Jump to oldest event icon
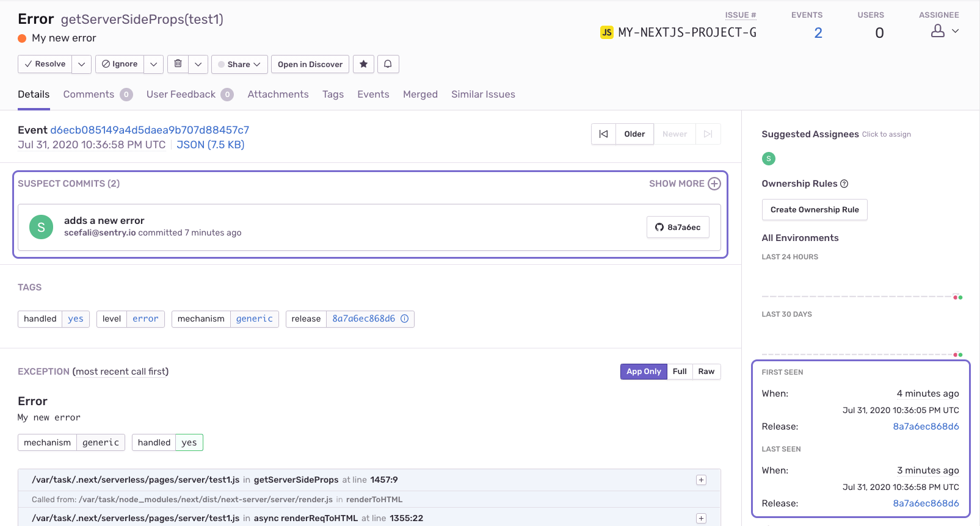 coord(603,134)
